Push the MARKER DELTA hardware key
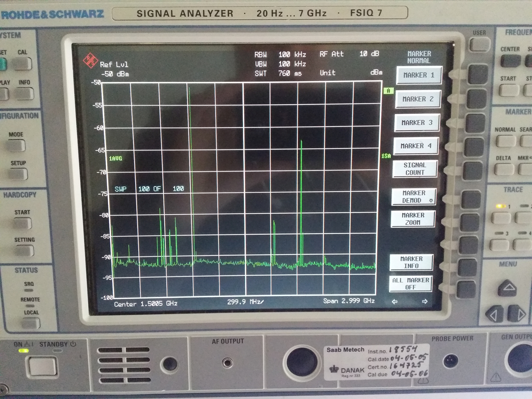The image size is (532, 399). pos(504,169)
